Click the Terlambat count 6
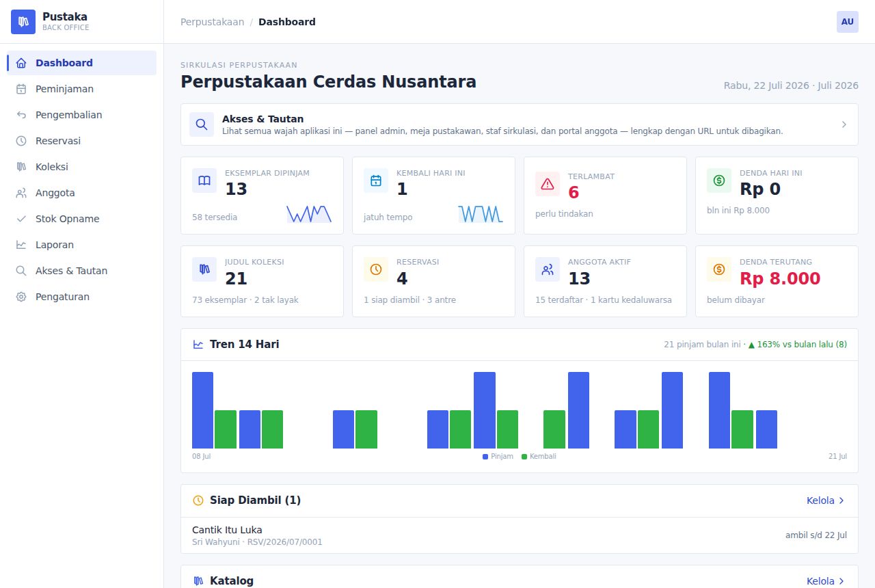 pyautogui.click(x=574, y=193)
